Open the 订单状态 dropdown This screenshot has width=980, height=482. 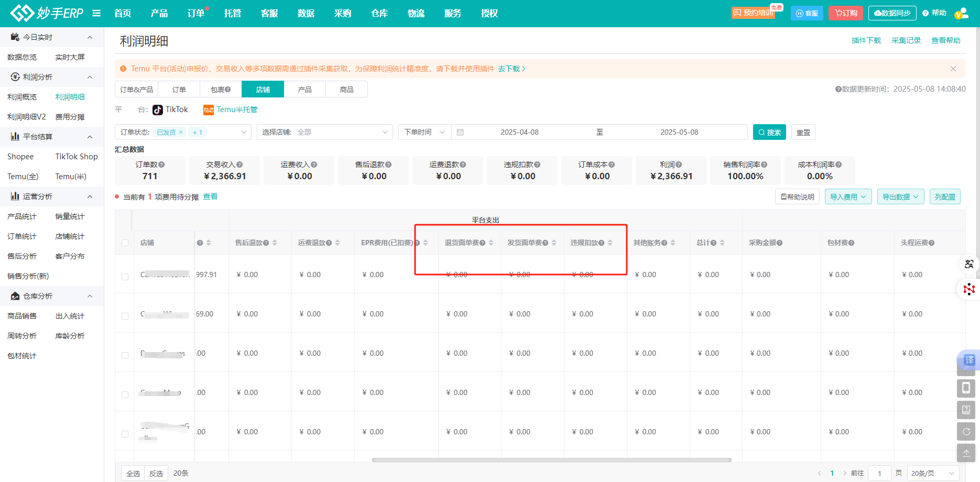coord(183,132)
